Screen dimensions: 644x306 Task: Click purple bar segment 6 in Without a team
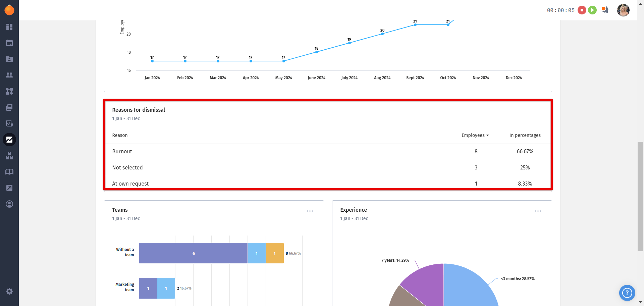click(193, 253)
